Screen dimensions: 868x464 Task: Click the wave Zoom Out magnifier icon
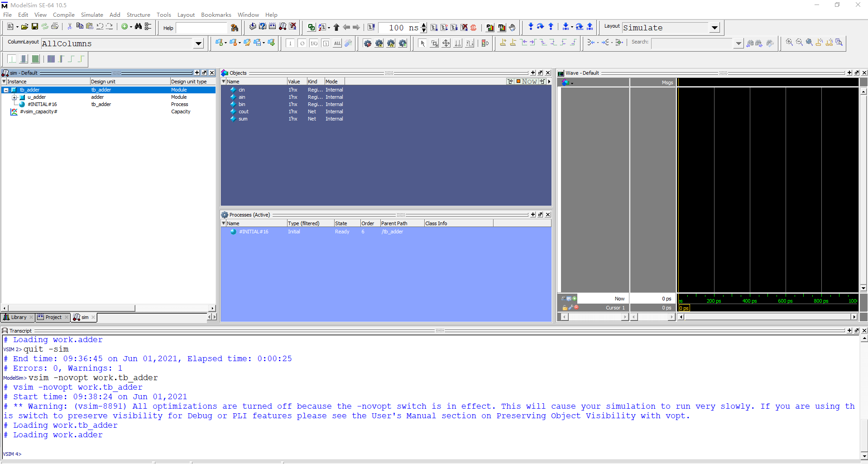point(799,42)
